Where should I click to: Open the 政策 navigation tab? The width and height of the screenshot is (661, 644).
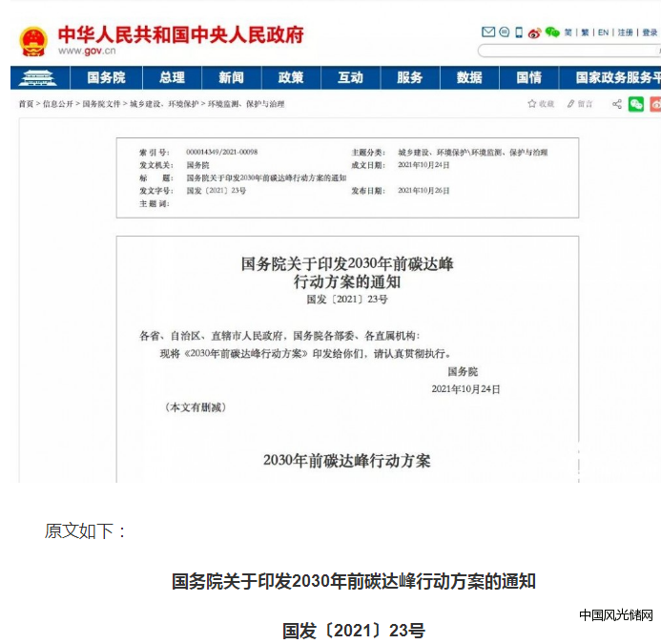[x=291, y=77]
